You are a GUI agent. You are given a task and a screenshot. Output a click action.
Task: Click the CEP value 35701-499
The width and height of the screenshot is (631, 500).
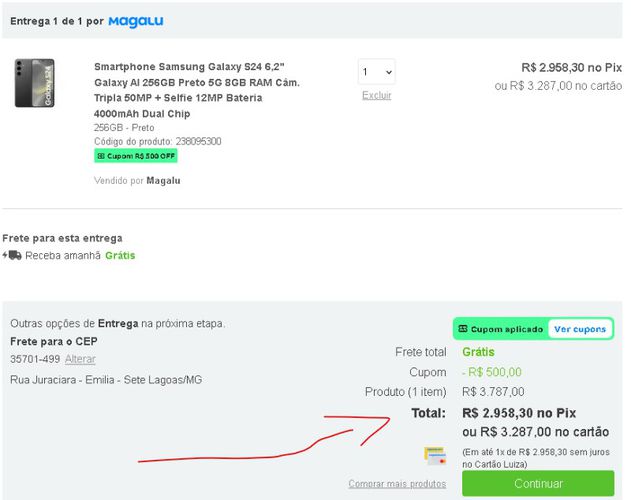[35, 359]
